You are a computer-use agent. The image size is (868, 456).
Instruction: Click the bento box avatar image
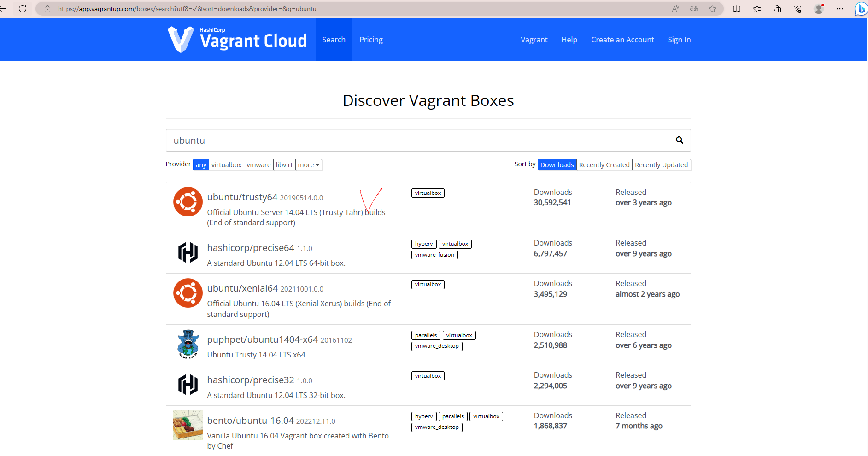tap(188, 425)
